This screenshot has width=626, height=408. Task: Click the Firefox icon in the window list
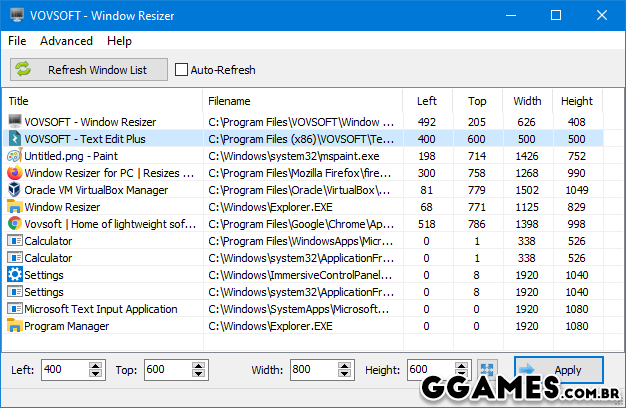[x=15, y=173]
